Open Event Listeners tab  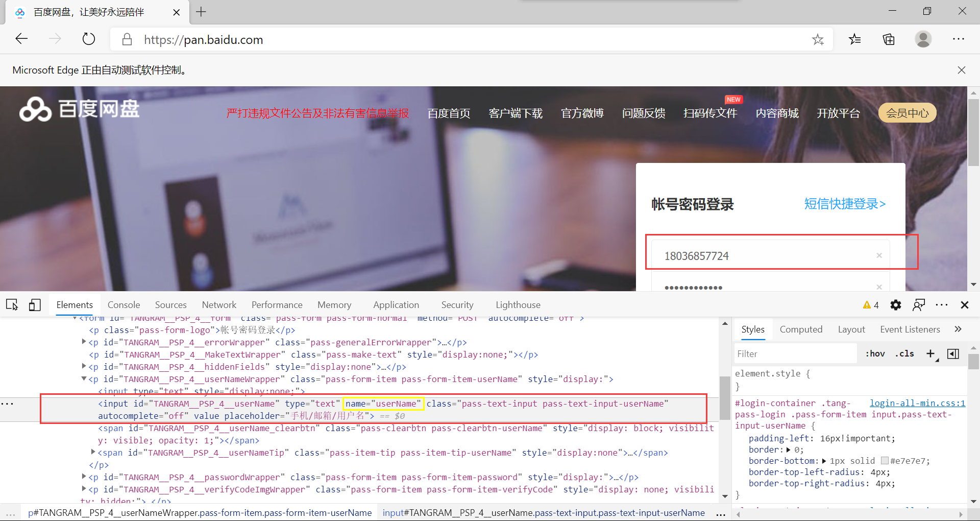910,329
